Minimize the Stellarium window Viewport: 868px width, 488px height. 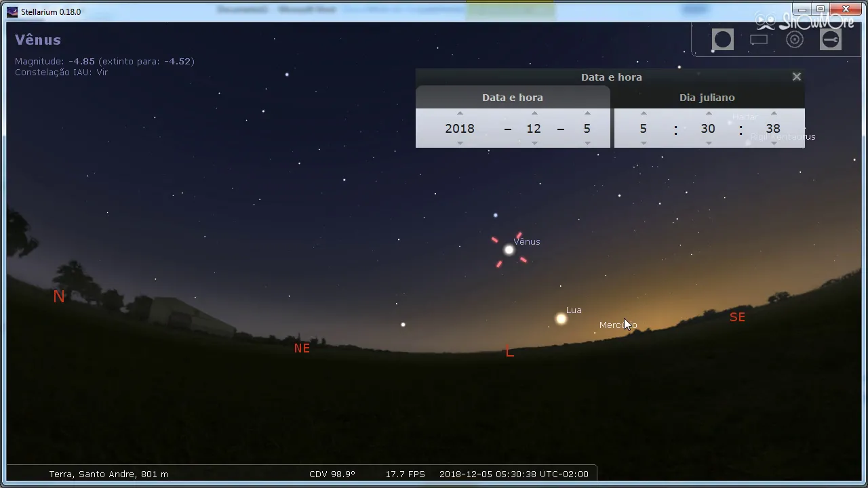click(804, 9)
